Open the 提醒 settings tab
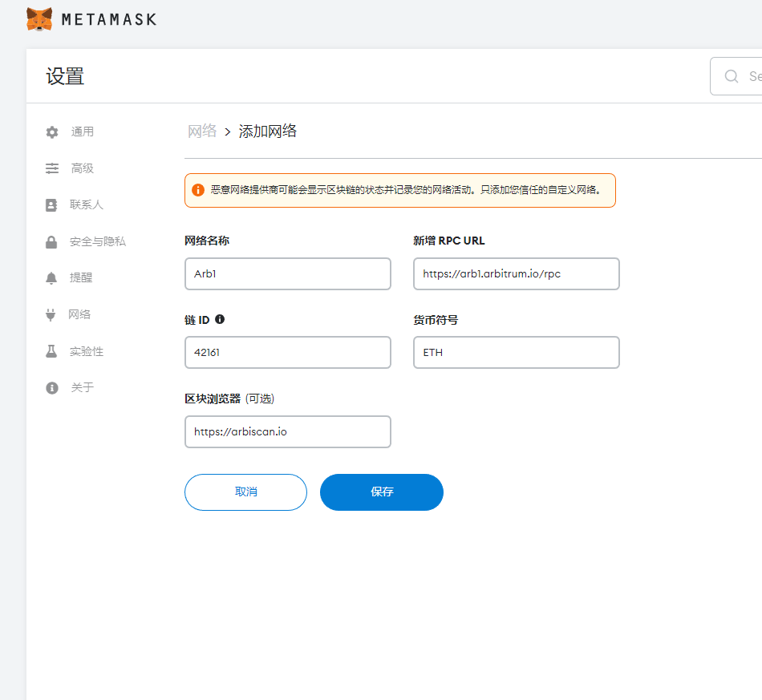762x700 pixels. 81,278
